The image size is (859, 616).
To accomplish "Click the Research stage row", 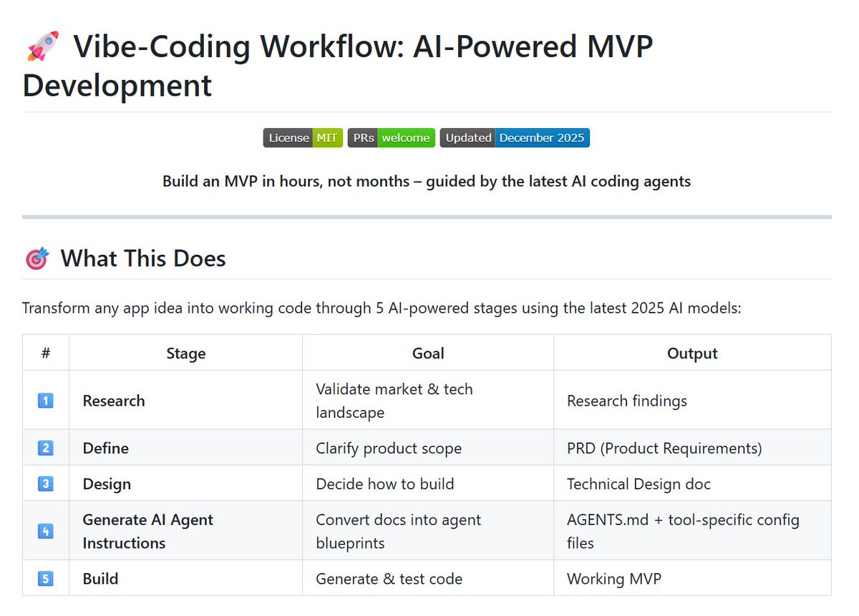I will click(x=113, y=401).
